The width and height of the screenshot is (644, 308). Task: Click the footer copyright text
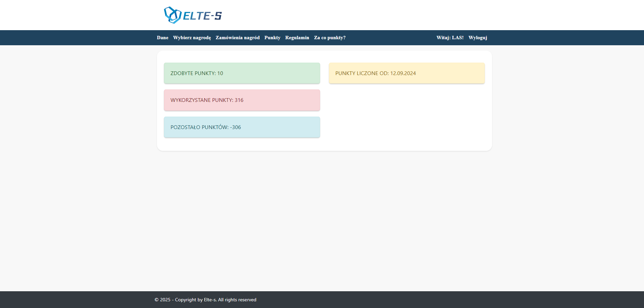tap(205, 300)
